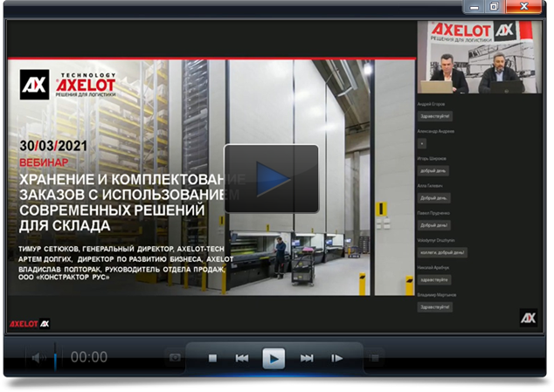
Task: Click the AXELOT logo in the bottom-left corner
Action: point(30,324)
